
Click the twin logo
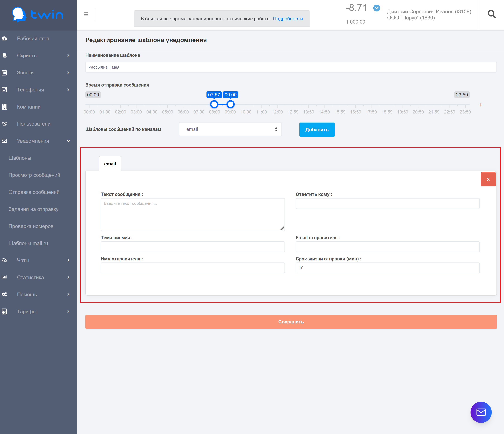pos(38,15)
